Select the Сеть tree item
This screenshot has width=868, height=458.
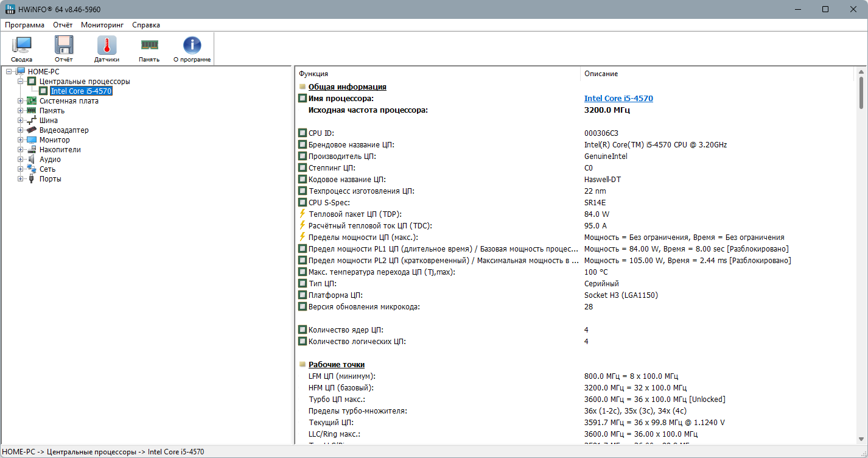point(47,169)
